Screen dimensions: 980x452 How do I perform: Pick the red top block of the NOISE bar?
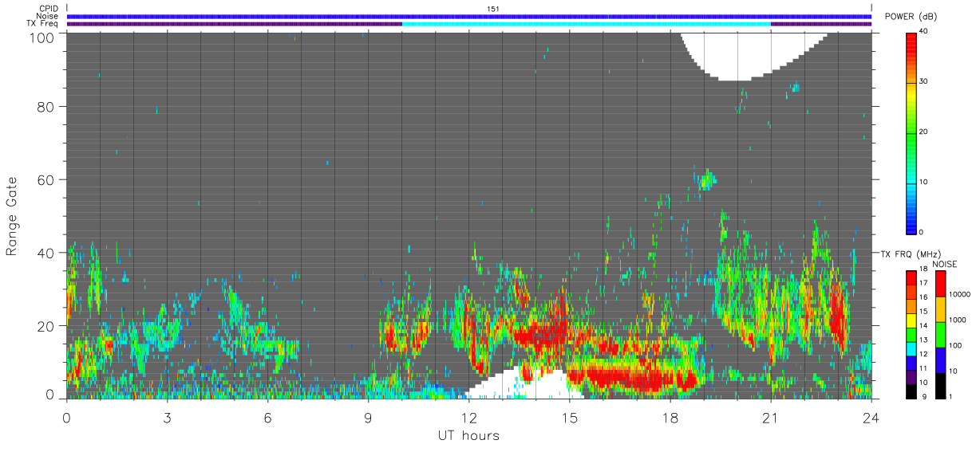[940, 283]
